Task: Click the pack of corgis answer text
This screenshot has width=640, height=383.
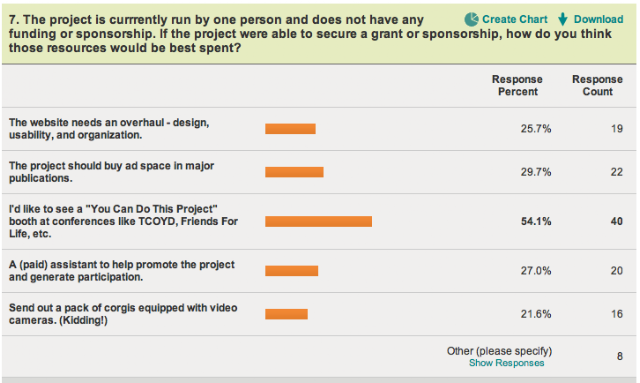Action: click(123, 314)
